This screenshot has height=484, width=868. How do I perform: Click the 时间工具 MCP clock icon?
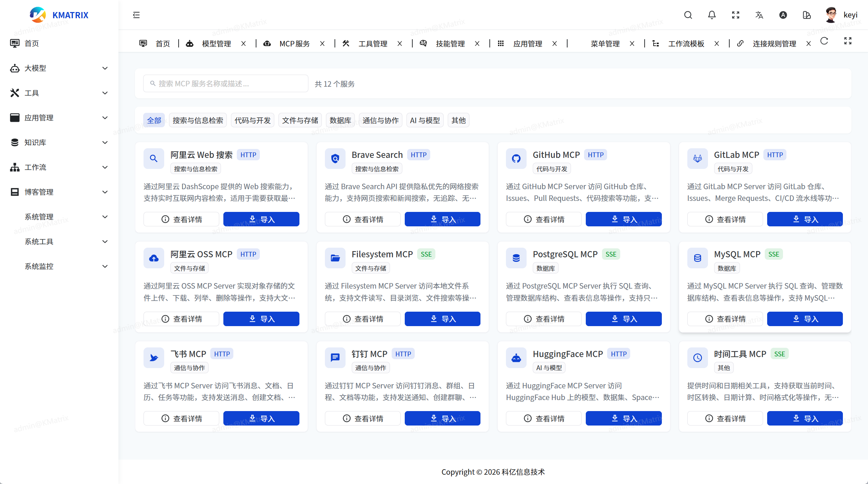tap(698, 358)
